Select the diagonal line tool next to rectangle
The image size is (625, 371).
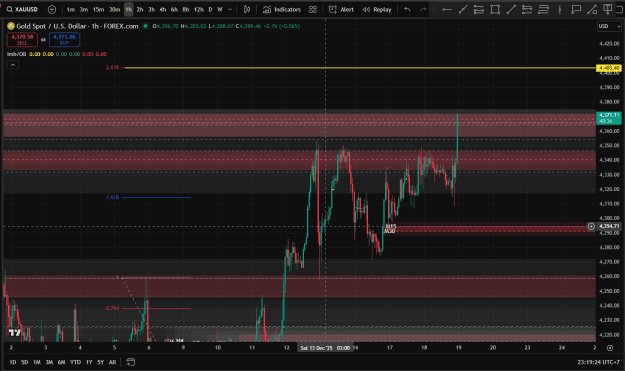[x=511, y=9]
